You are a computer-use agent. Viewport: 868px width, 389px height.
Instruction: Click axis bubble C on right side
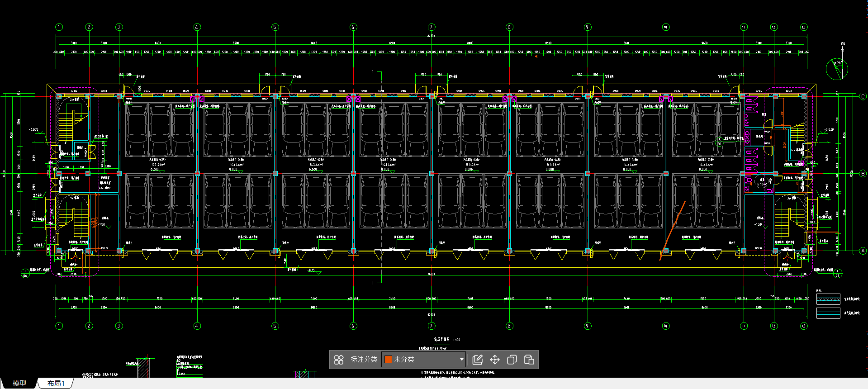(x=863, y=96)
